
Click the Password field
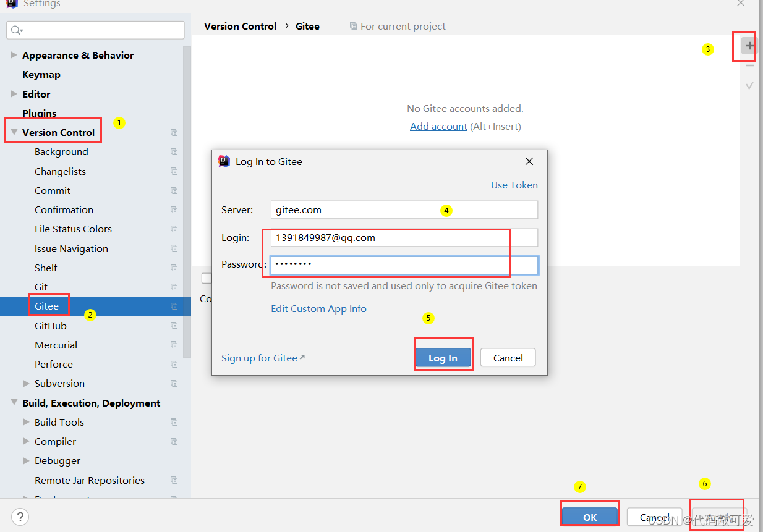(404, 265)
